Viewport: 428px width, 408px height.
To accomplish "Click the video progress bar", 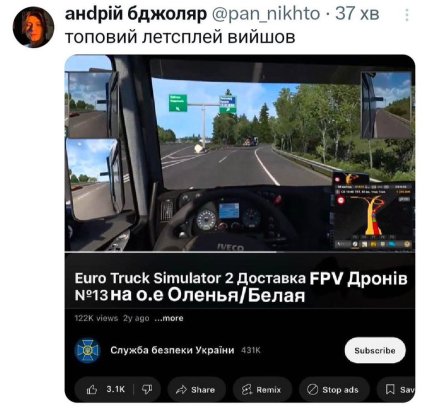I will click(x=240, y=252).
